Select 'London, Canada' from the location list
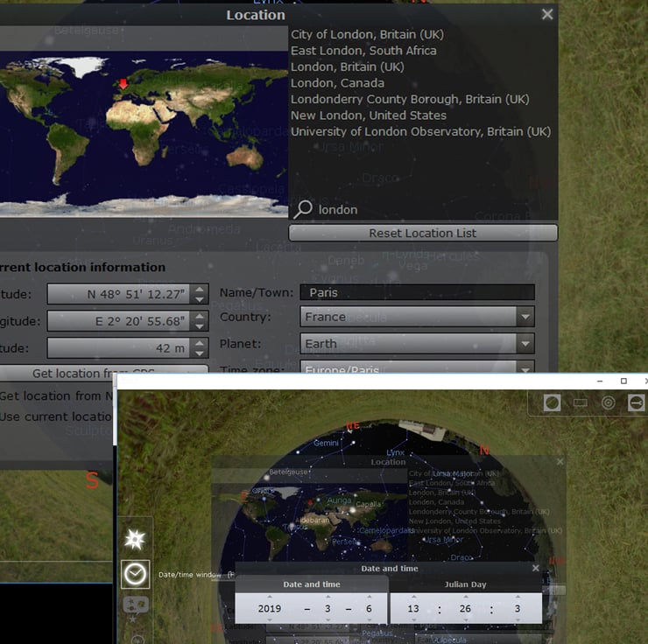The width and height of the screenshot is (648, 644). tap(337, 83)
